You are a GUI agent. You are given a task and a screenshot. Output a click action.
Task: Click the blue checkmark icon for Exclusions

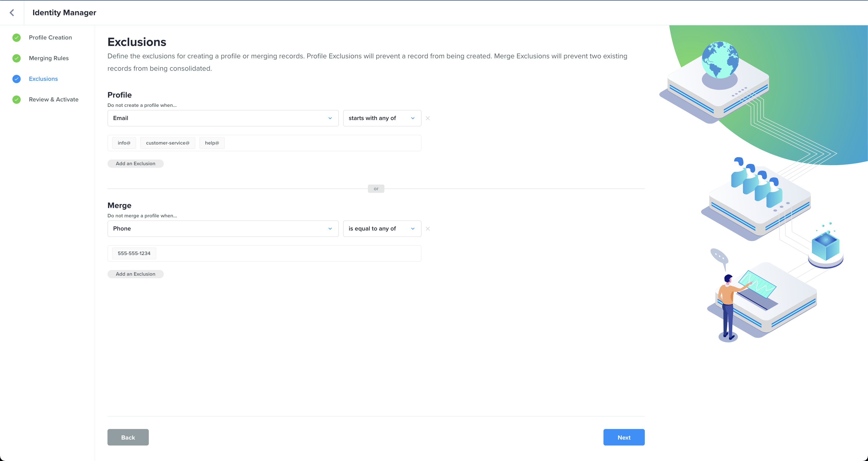click(17, 79)
